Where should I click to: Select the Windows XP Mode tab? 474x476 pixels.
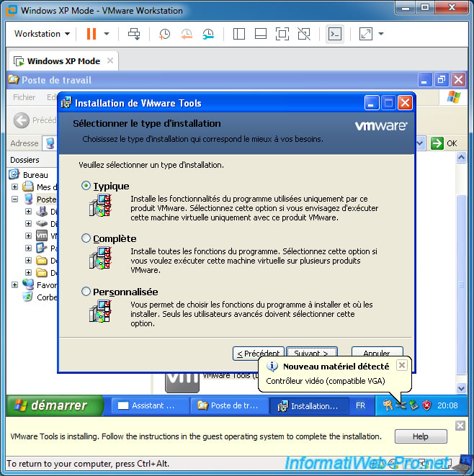(64, 61)
